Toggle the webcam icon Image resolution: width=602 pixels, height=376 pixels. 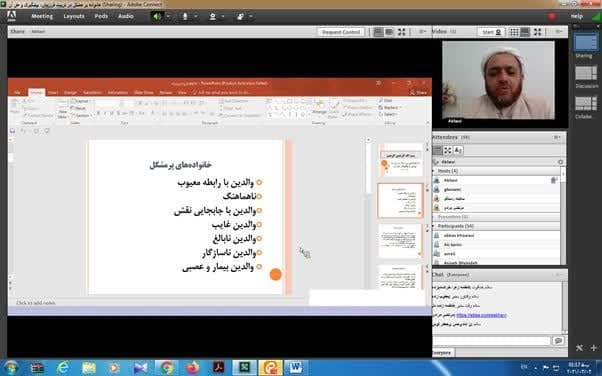tap(212, 17)
